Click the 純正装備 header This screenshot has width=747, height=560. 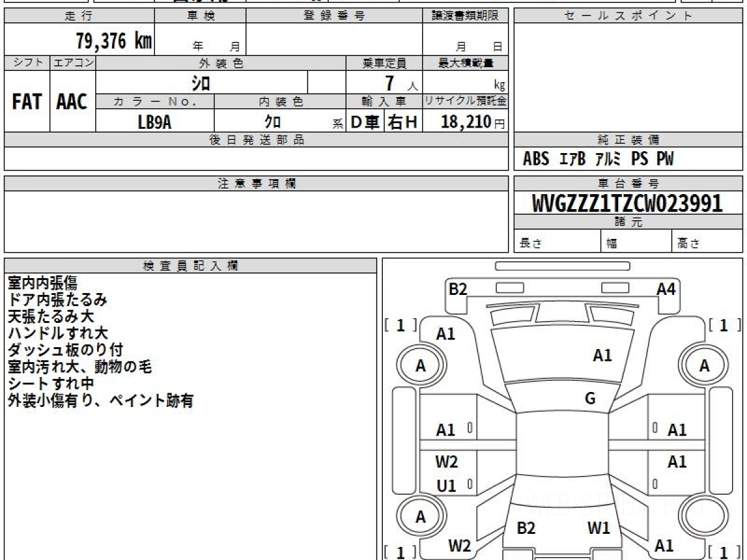pyautogui.click(x=629, y=140)
